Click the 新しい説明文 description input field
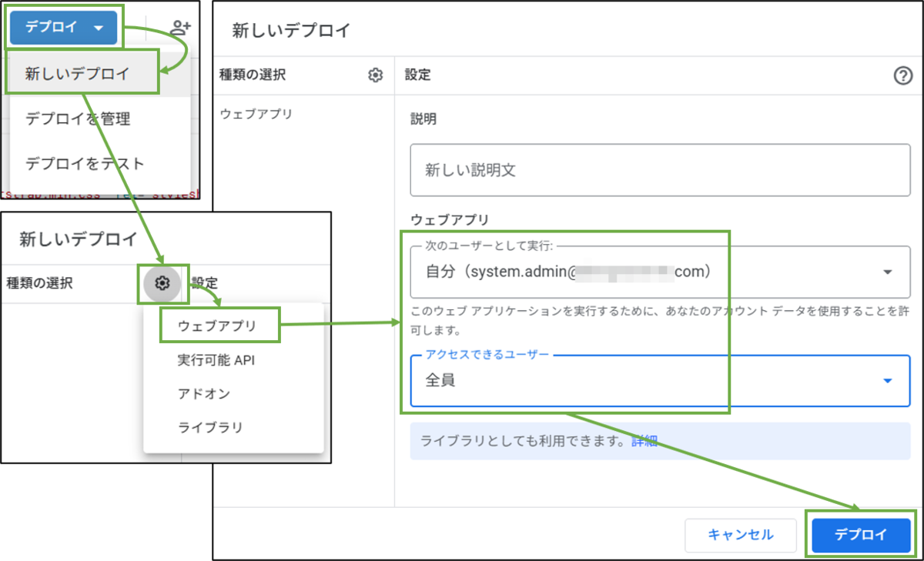Image resolution: width=924 pixels, height=561 pixels. (x=660, y=169)
